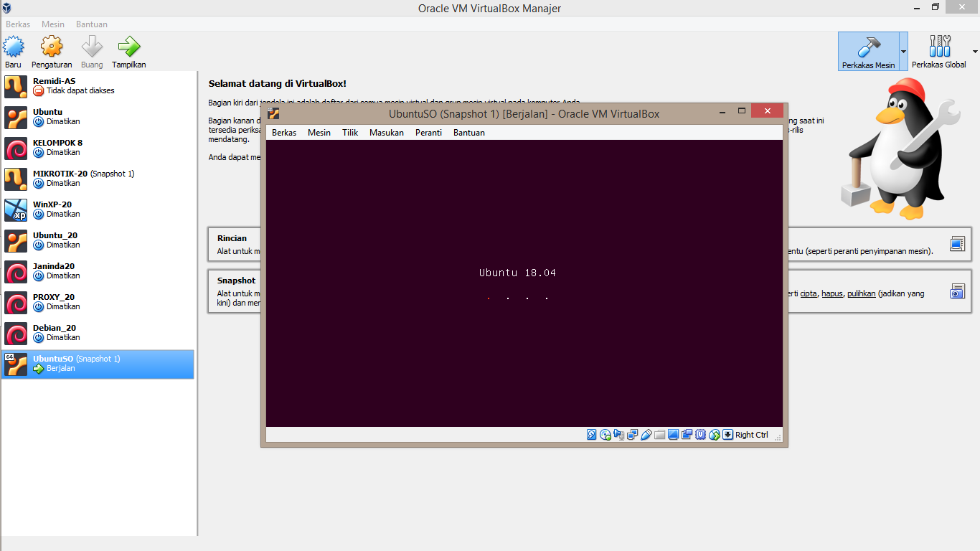Click the USB devices status icon

point(646,435)
